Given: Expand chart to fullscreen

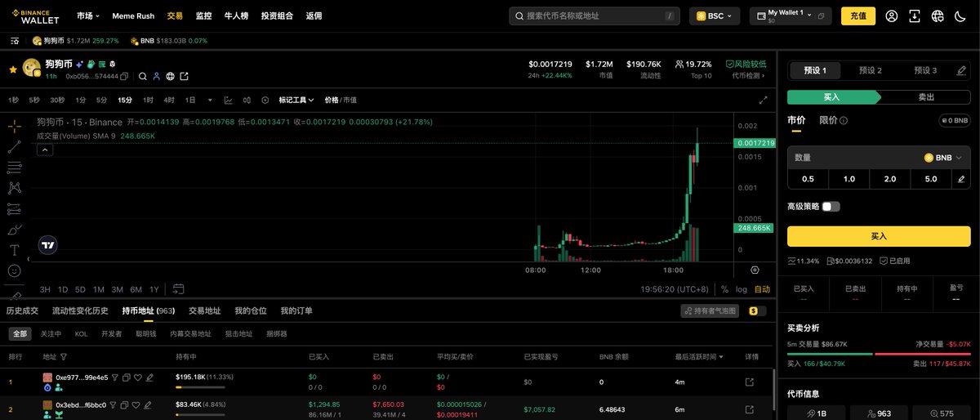Looking at the screenshot, I should click(x=764, y=100).
